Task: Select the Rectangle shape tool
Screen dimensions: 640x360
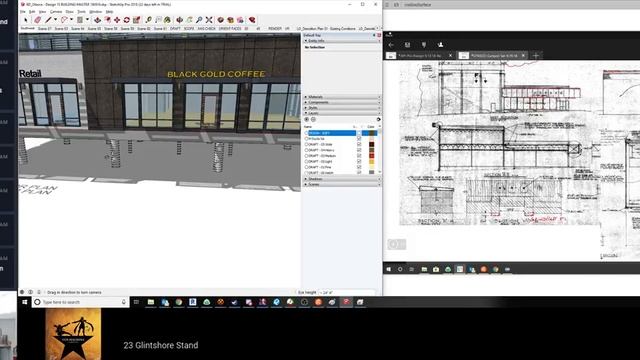Action: tap(80, 20)
